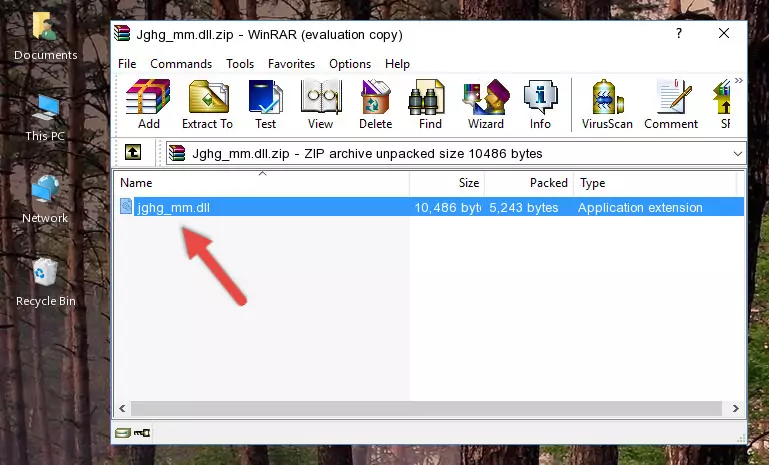Select the Documents desktop icon
Viewport: 769px width, 465px height.
[x=45, y=36]
